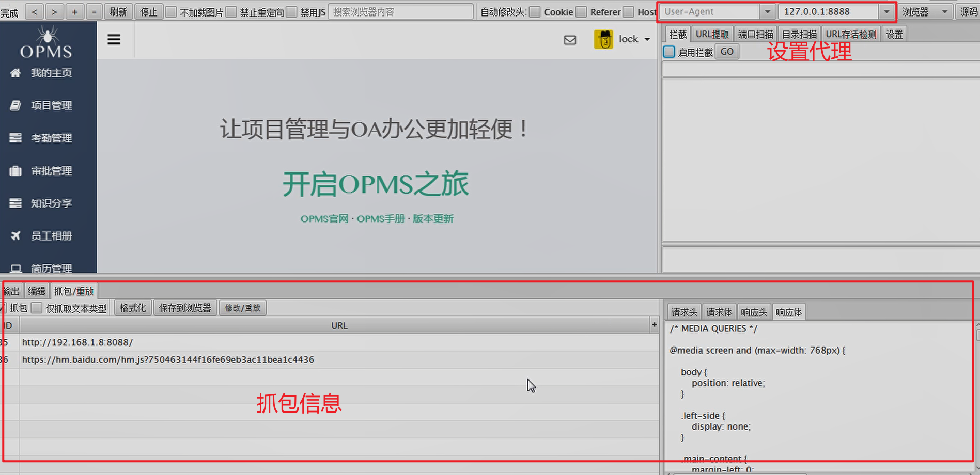Screen dimensions: 980x475
Task: Open the 请求体 tab
Action: (719, 312)
